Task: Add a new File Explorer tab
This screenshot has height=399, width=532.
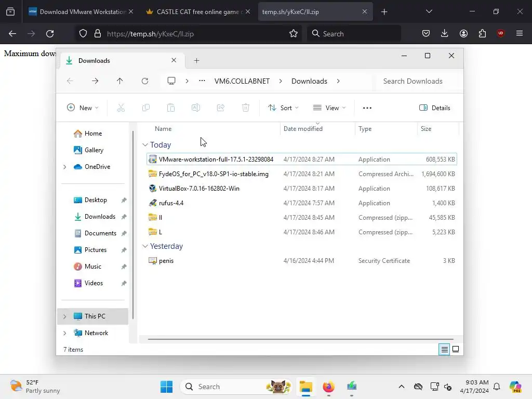Action: [x=196, y=61]
